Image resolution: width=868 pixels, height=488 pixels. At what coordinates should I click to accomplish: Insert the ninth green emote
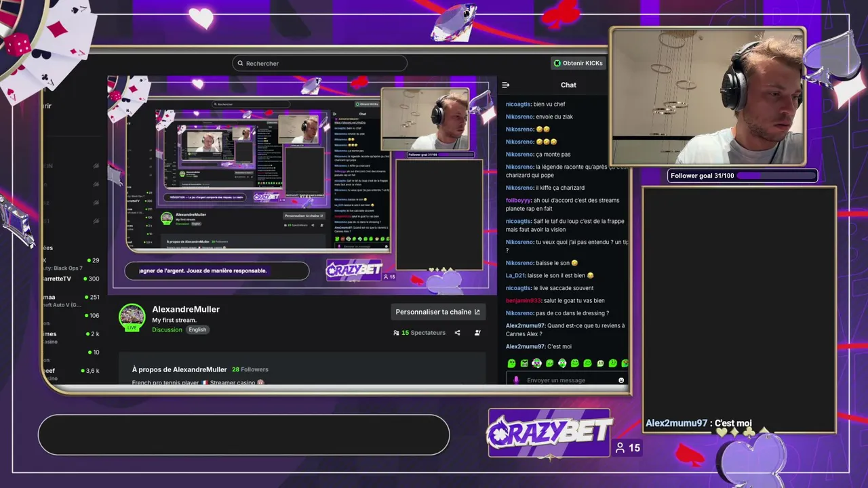point(612,363)
